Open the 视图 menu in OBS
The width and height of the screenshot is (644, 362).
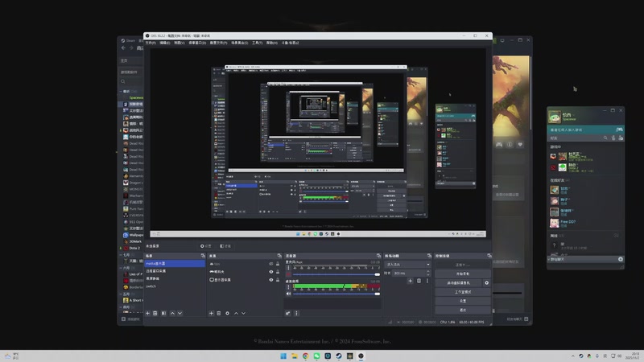click(179, 43)
